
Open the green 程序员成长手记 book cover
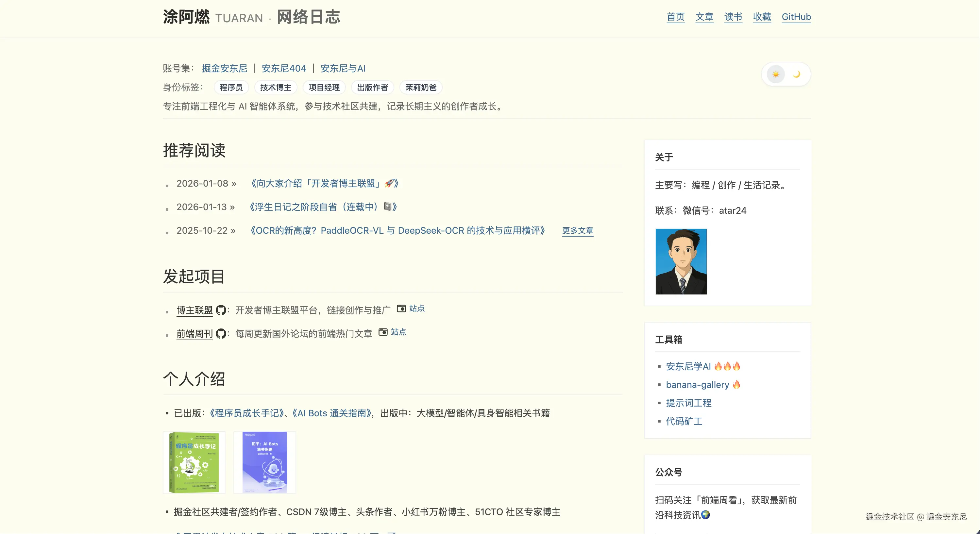click(194, 462)
